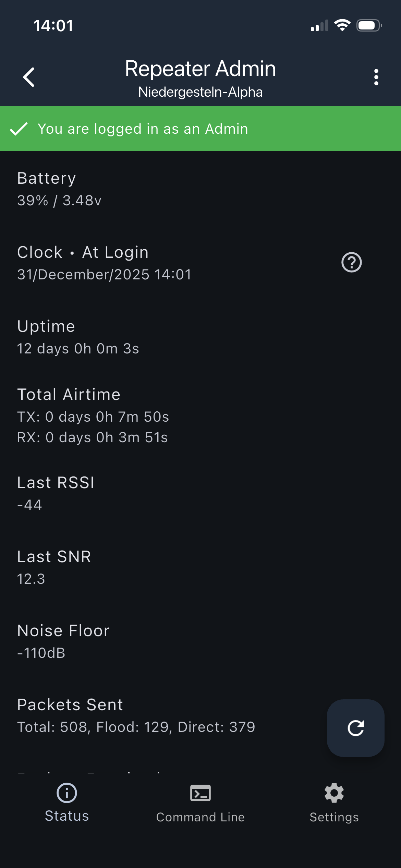
Task: Tap the Status info icon
Action: click(67, 793)
